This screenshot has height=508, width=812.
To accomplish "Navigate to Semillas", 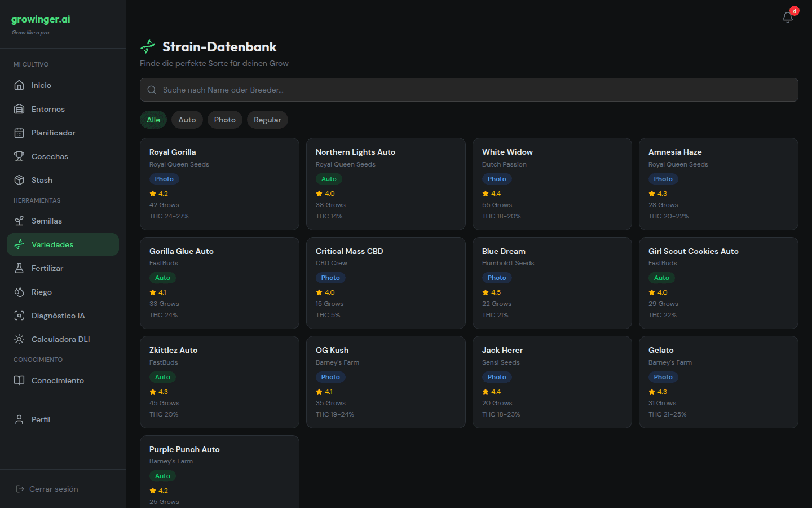I will (x=63, y=221).
